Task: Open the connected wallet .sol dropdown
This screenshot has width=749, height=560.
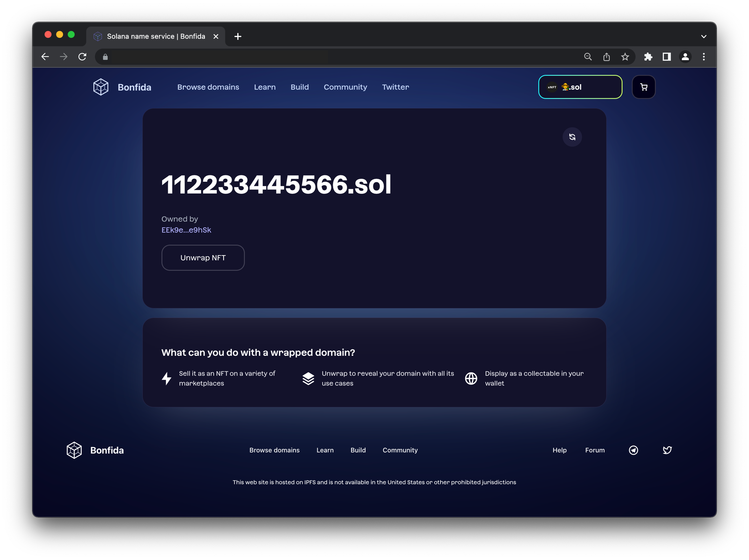Action: point(580,87)
